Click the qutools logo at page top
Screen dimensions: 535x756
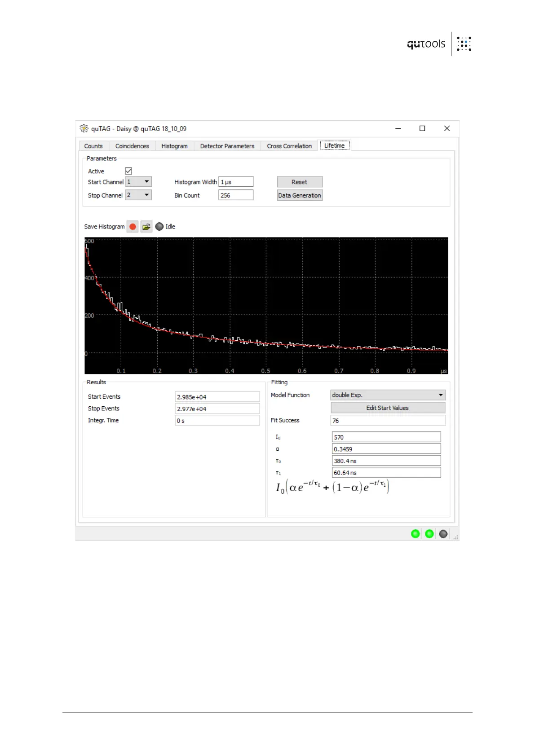[439, 44]
